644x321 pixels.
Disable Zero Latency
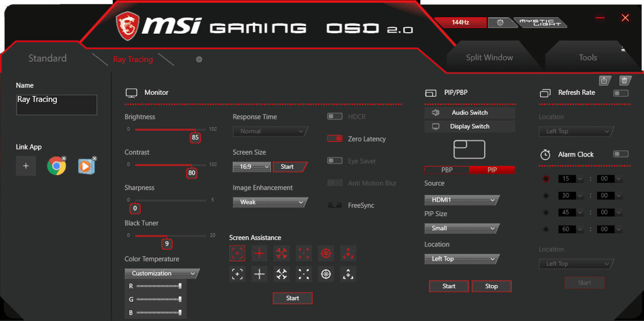pyautogui.click(x=335, y=138)
